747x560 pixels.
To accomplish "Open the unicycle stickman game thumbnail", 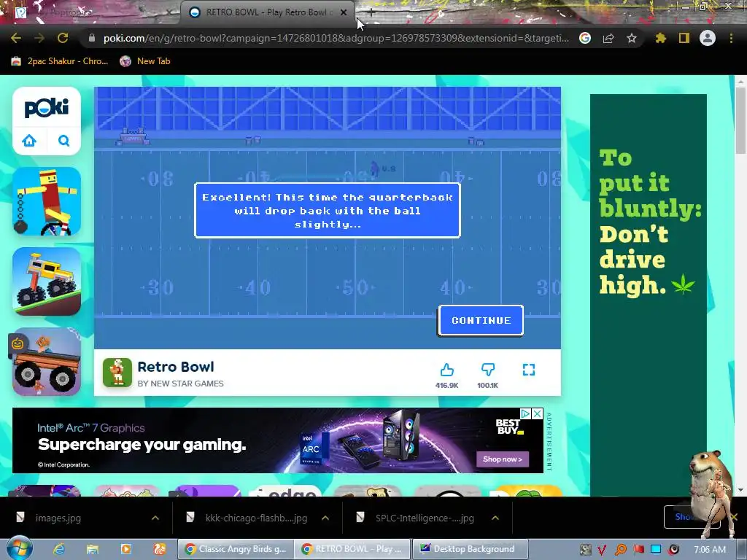I will coord(47,201).
